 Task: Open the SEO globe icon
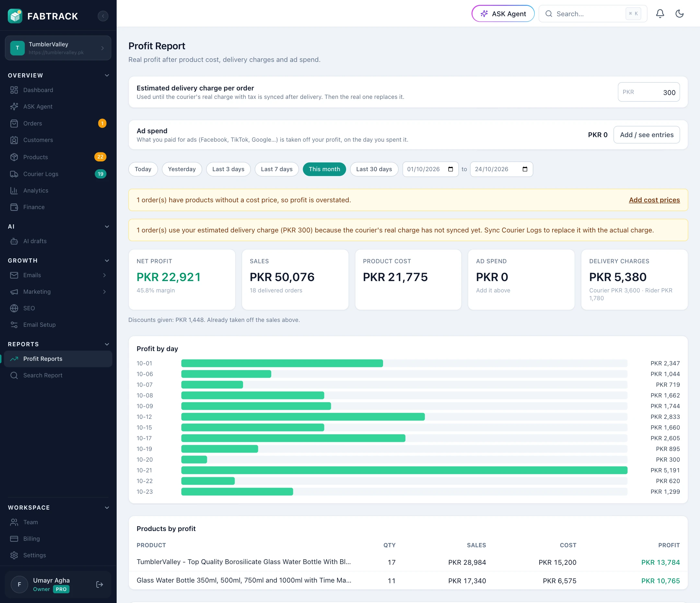click(x=14, y=308)
